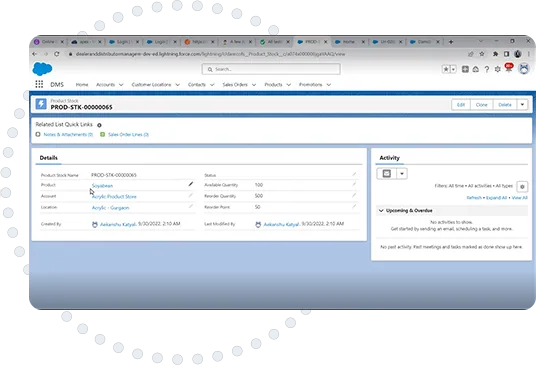536x365 pixels.
Task: Open the Setup gear icon
Action: coord(497,69)
